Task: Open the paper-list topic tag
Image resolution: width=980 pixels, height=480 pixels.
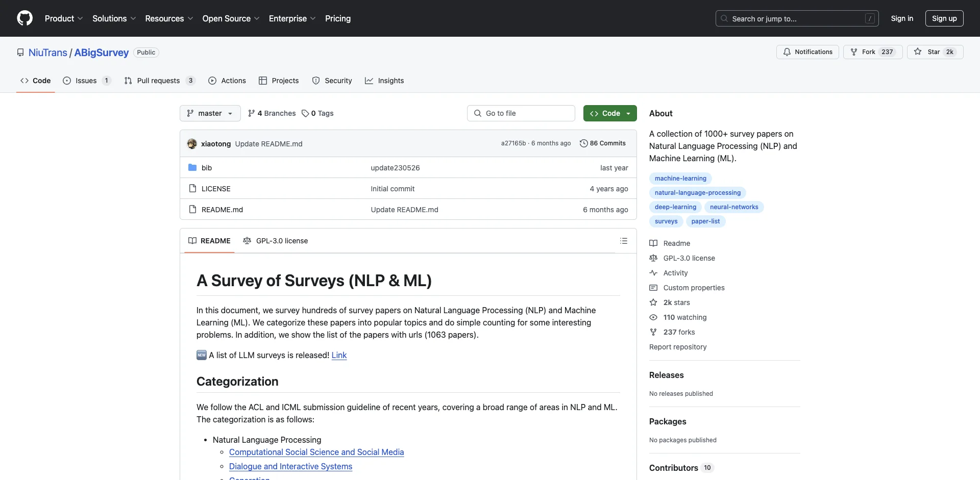Action: [x=705, y=221]
